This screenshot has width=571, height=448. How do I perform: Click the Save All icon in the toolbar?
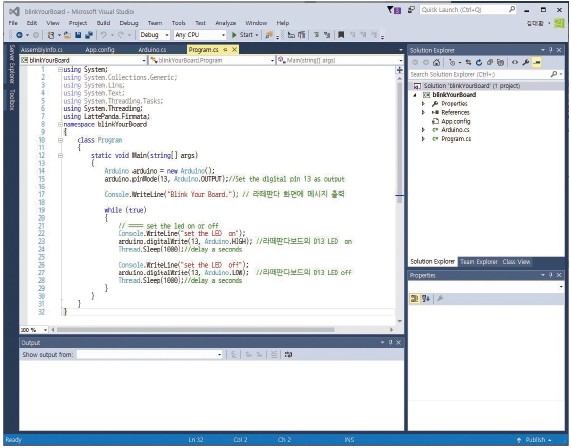click(x=88, y=35)
